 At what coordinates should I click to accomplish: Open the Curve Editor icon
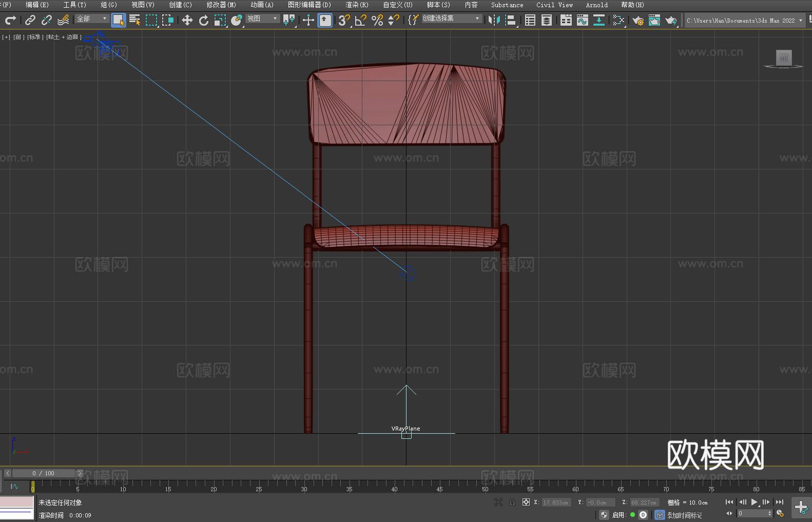[x=583, y=20]
